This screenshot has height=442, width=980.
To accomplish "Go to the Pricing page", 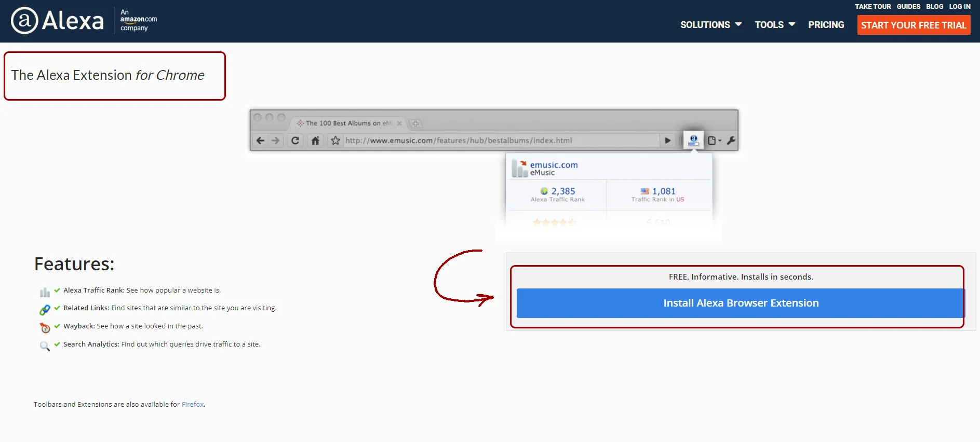I will pyautogui.click(x=826, y=25).
